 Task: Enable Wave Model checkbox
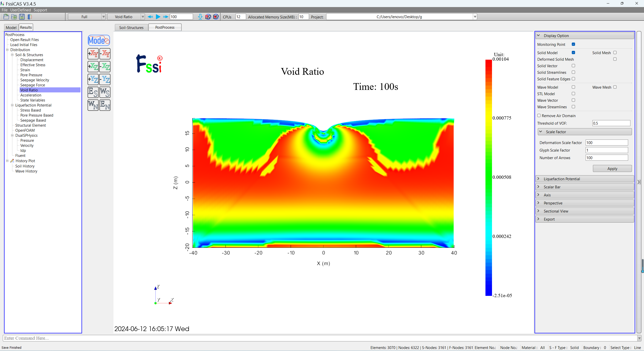[x=573, y=87]
